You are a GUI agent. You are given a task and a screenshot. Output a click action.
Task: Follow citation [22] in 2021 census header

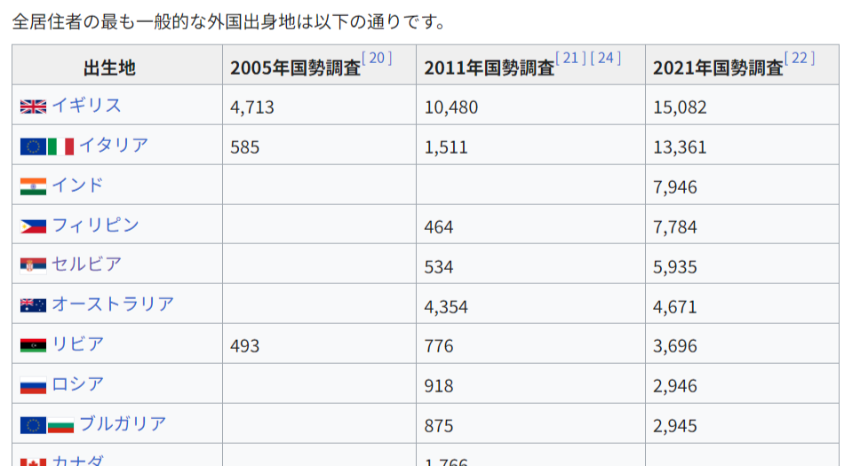(x=800, y=58)
